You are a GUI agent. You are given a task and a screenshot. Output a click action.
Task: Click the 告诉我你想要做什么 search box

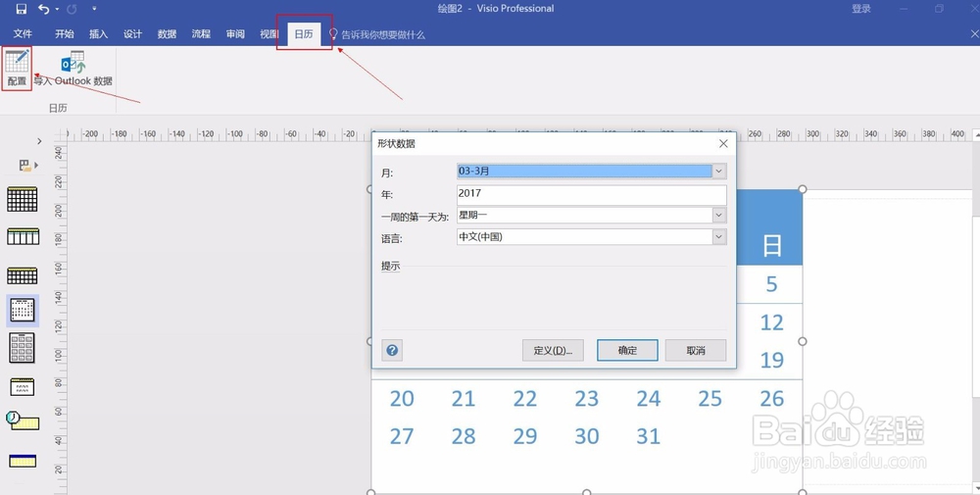tap(382, 34)
